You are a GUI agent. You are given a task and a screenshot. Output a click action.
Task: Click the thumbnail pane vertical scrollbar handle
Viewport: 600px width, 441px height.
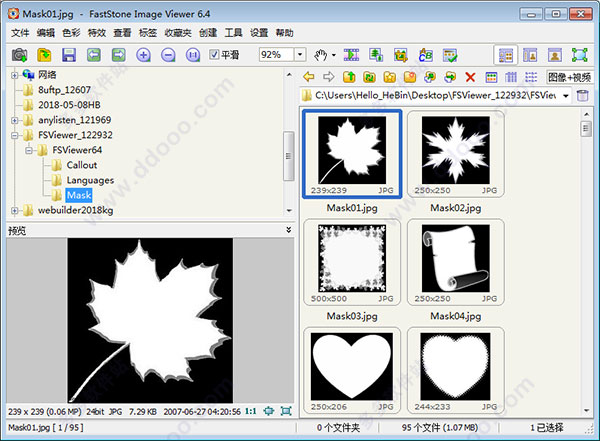[x=586, y=128]
